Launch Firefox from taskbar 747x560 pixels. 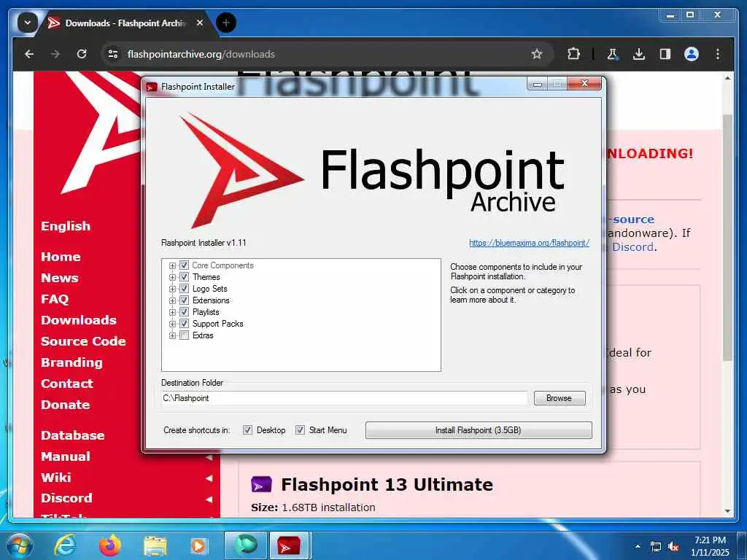pos(110,545)
